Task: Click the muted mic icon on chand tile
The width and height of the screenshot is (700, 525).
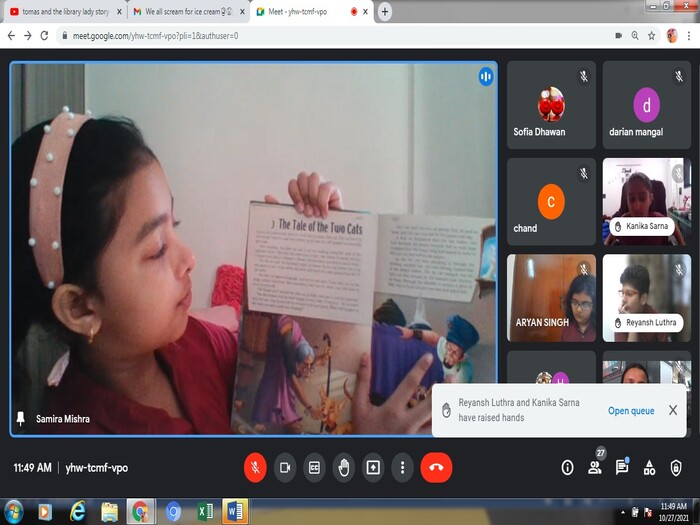Action: click(583, 173)
